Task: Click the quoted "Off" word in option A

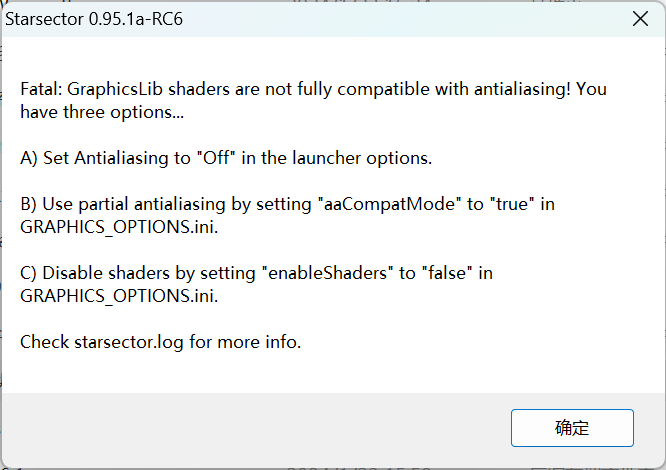Action: pos(218,158)
